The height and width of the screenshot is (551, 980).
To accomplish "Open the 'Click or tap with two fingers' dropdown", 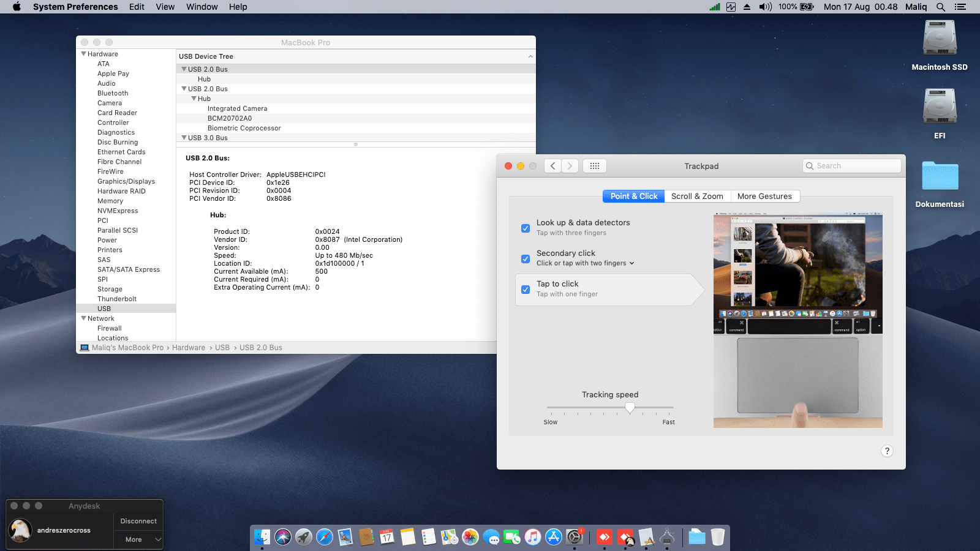I will [585, 263].
